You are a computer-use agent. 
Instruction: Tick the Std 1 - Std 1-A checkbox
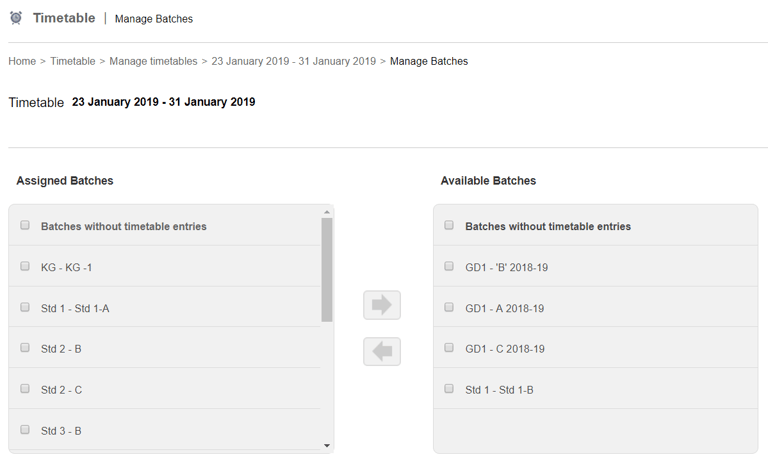pyautogui.click(x=25, y=307)
